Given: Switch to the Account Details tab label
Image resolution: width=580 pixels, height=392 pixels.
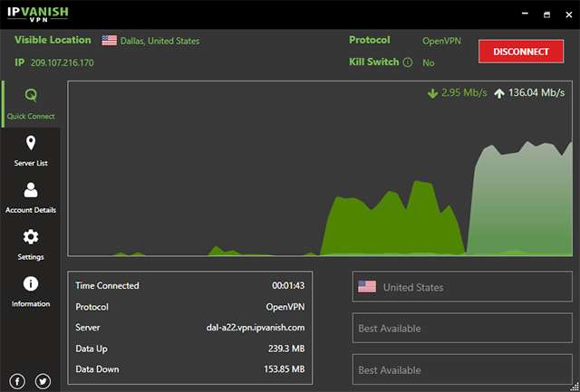Looking at the screenshot, I should coord(31,210).
